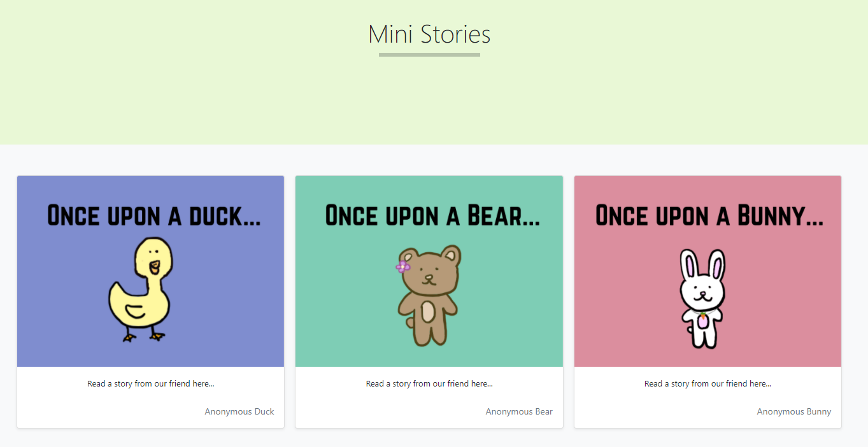
Task: Click the Anonymous Bear author label
Action: [x=519, y=411]
